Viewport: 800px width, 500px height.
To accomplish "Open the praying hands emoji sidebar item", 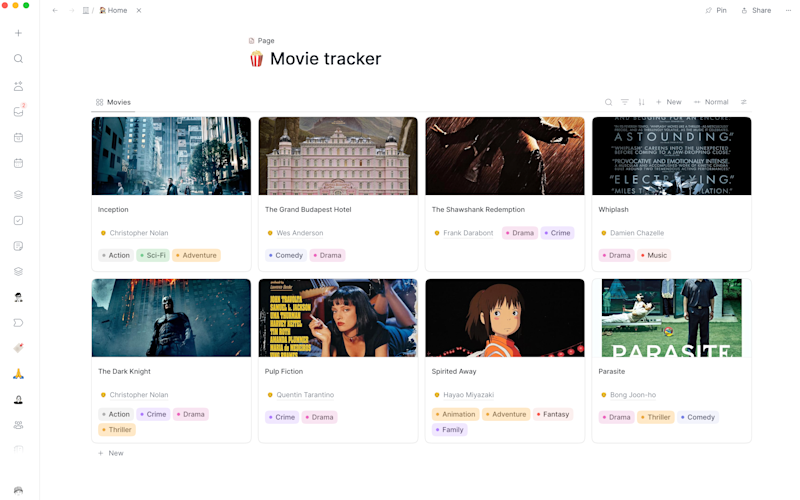I will [x=18, y=373].
